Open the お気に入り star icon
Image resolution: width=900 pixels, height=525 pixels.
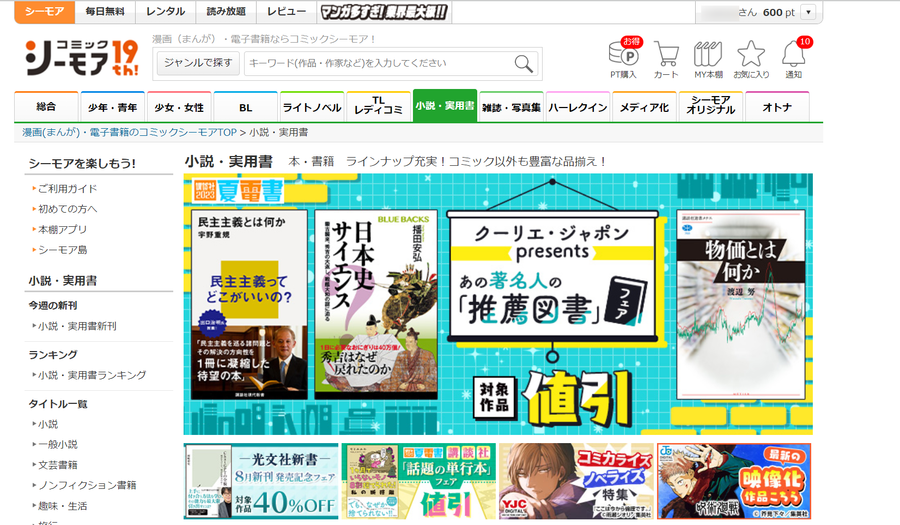pos(751,58)
